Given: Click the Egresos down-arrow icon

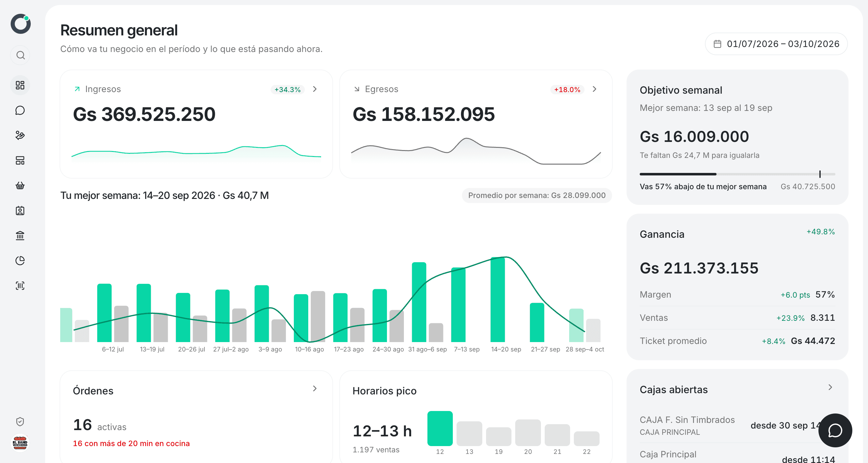Looking at the screenshot, I should coord(357,89).
